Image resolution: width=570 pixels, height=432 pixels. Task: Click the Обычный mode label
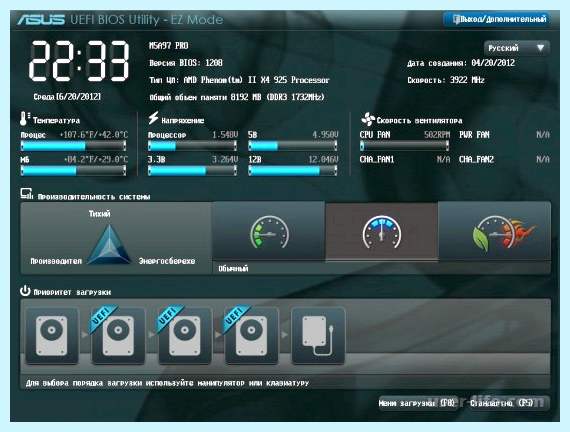233,268
